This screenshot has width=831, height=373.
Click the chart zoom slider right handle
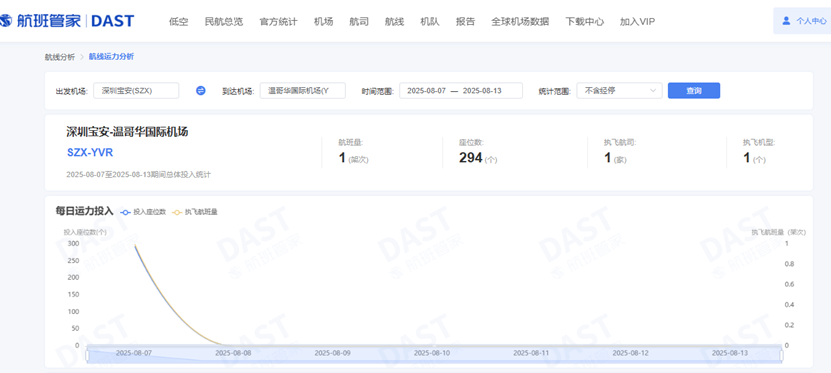(782, 355)
